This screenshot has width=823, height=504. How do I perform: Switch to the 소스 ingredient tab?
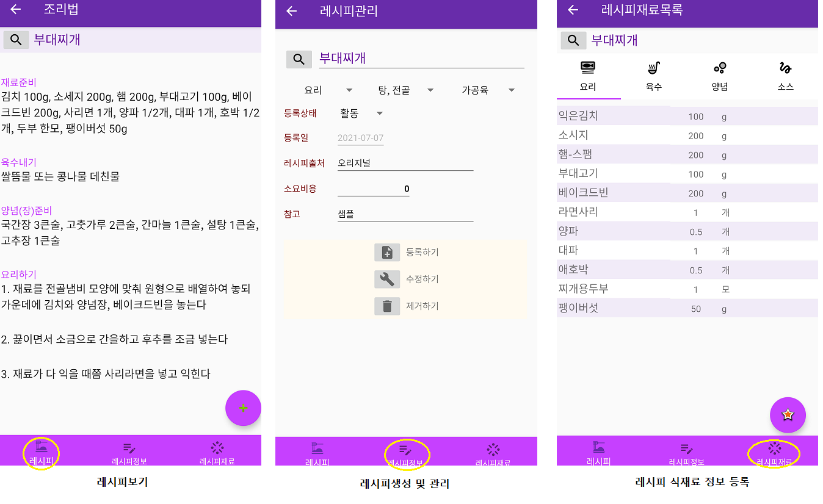[x=786, y=76]
